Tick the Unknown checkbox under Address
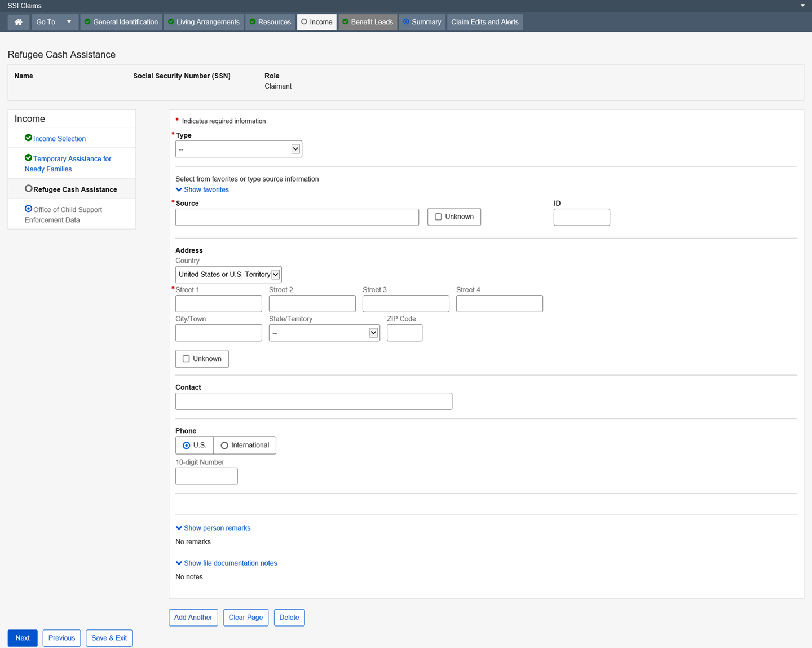Image resolution: width=812 pixels, height=648 pixels. coord(186,359)
